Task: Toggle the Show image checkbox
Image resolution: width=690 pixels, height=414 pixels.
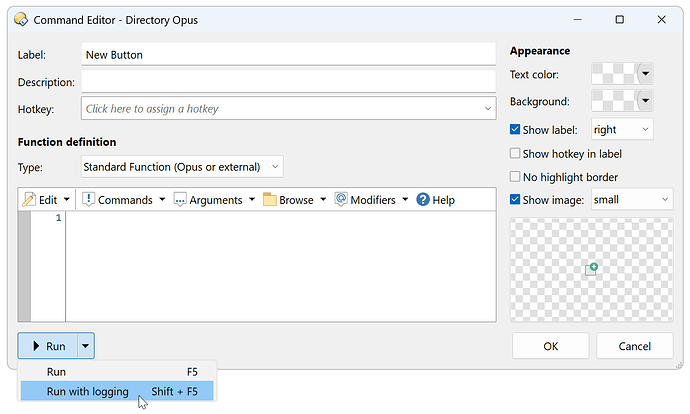Action: (x=515, y=199)
